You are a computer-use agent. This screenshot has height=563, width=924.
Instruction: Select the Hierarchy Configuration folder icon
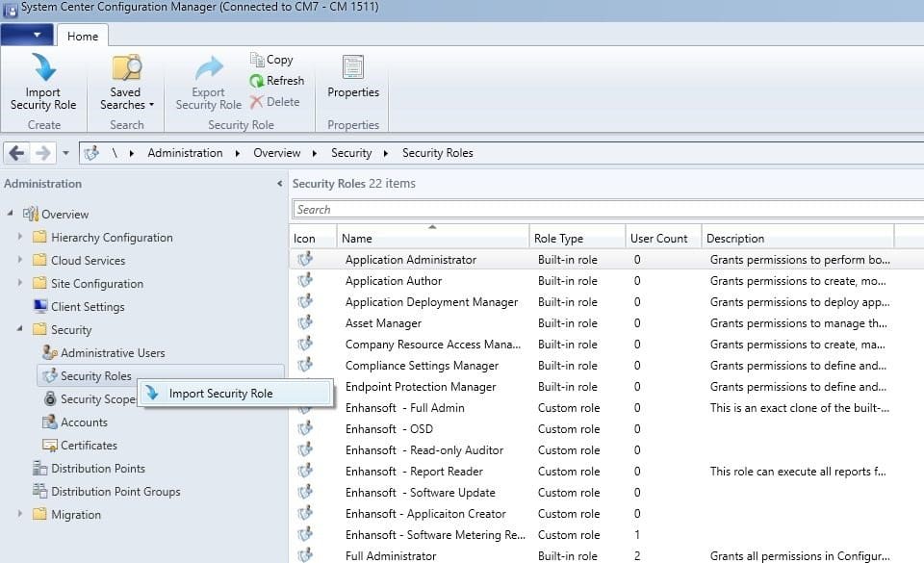pyautogui.click(x=39, y=237)
